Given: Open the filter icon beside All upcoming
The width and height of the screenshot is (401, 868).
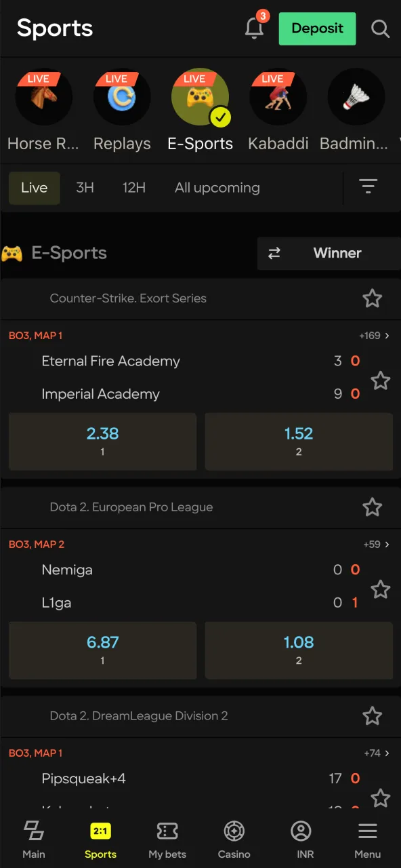Looking at the screenshot, I should pyautogui.click(x=368, y=186).
